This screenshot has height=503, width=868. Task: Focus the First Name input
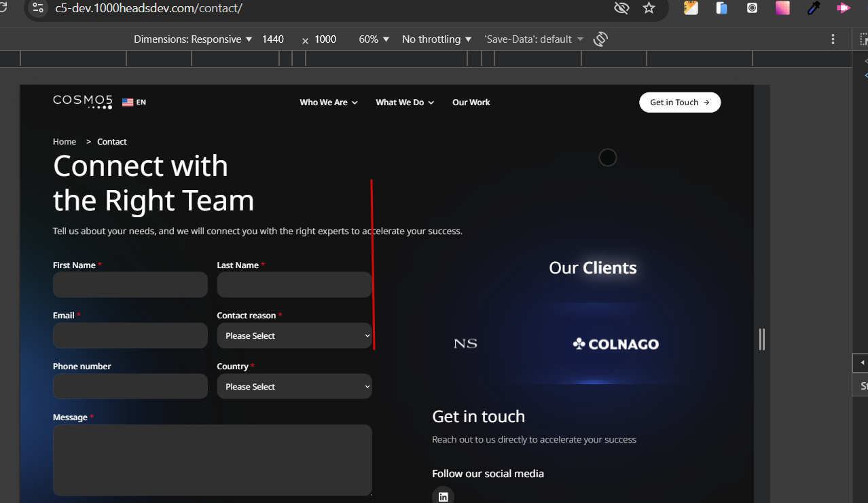click(130, 285)
